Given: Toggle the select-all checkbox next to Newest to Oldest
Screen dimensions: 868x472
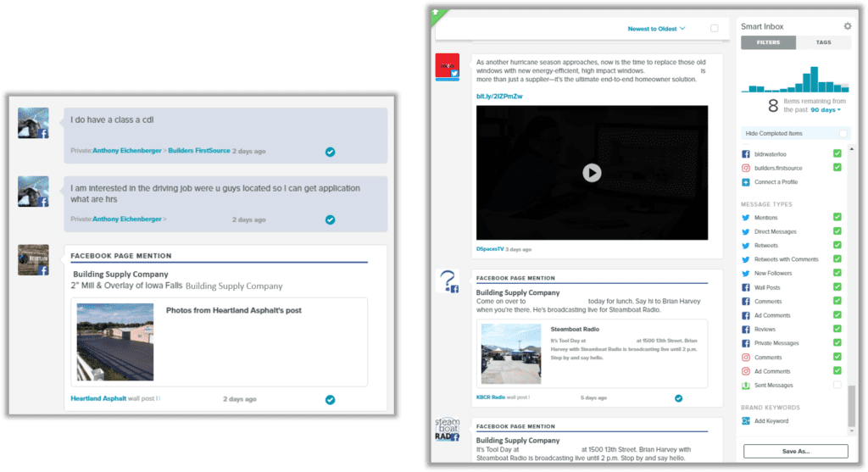Looking at the screenshot, I should pyautogui.click(x=714, y=28).
